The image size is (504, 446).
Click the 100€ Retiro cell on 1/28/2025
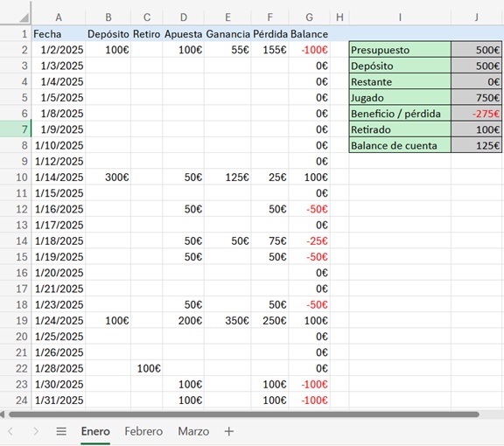147,368
